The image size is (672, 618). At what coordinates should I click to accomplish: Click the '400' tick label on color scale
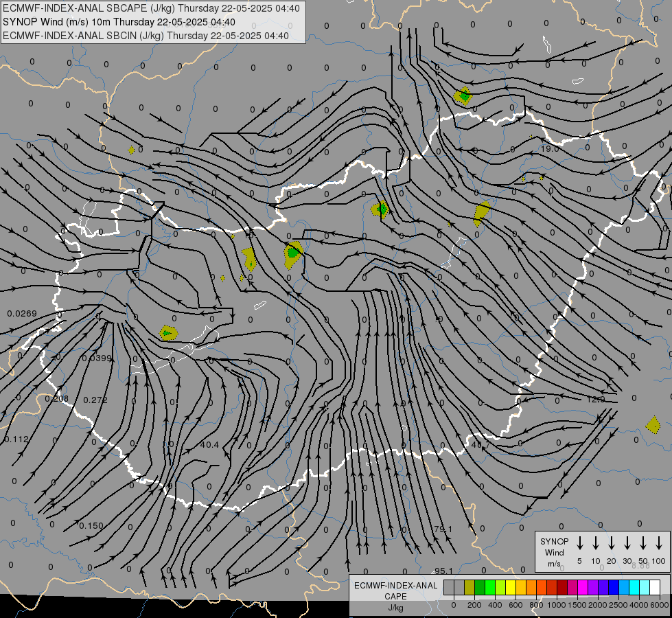(x=495, y=605)
